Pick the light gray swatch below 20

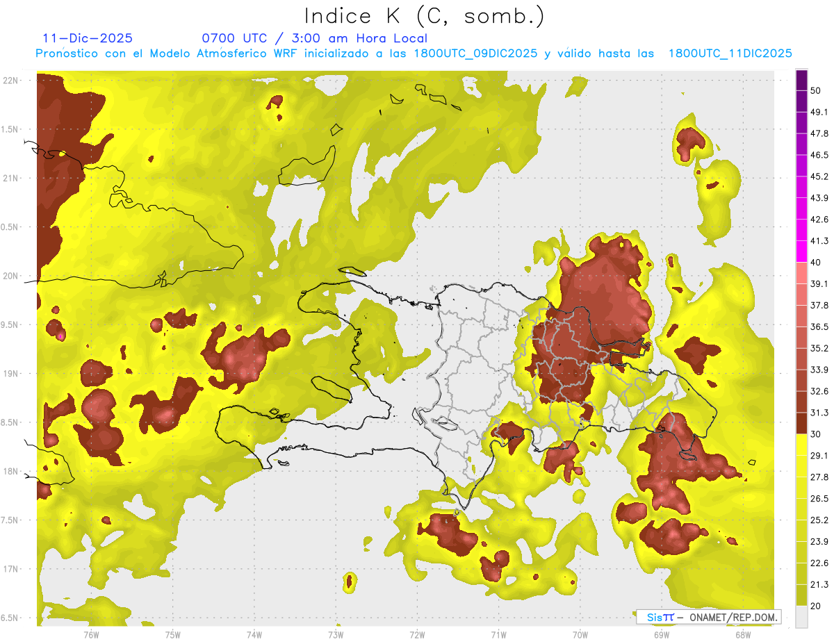pyautogui.click(x=801, y=617)
